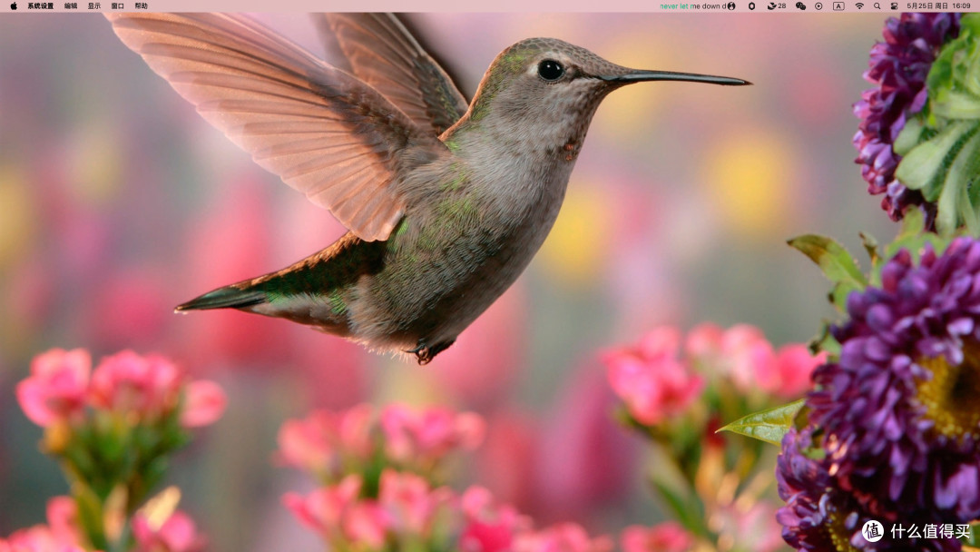The image size is (980, 552).
Task: Click the date and time 5月25日 周日 16:09
Action: click(939, 5)
